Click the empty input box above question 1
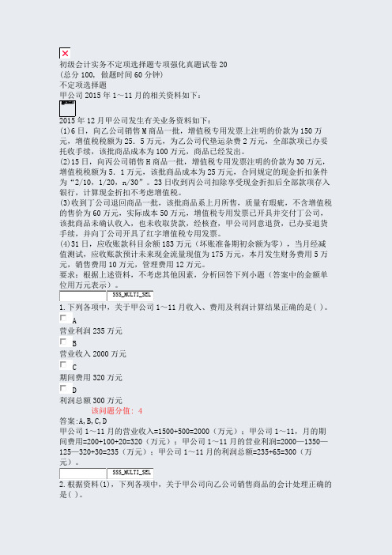Image resolution: width=392 pixels, height=555 pixels. click(x=83, y=296)
